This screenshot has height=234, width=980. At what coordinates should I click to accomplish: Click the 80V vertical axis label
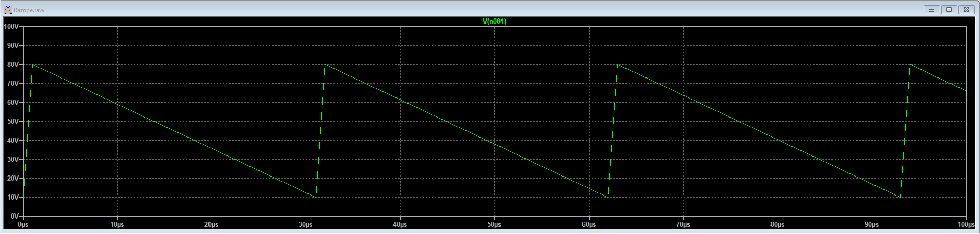click(13, 65)
